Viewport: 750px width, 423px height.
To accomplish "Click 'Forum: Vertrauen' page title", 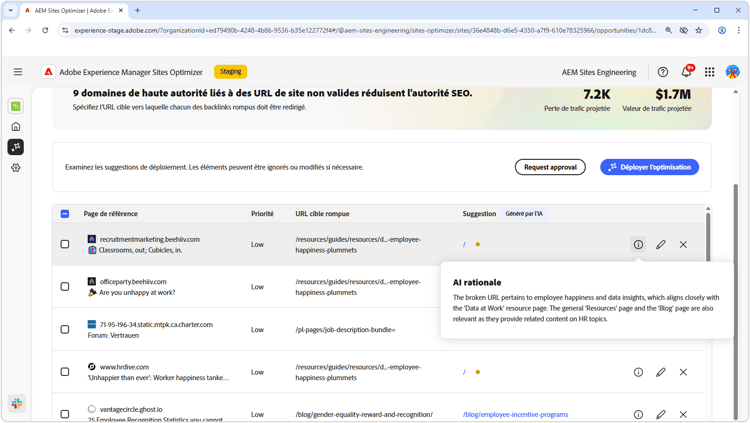I will 113,335.
